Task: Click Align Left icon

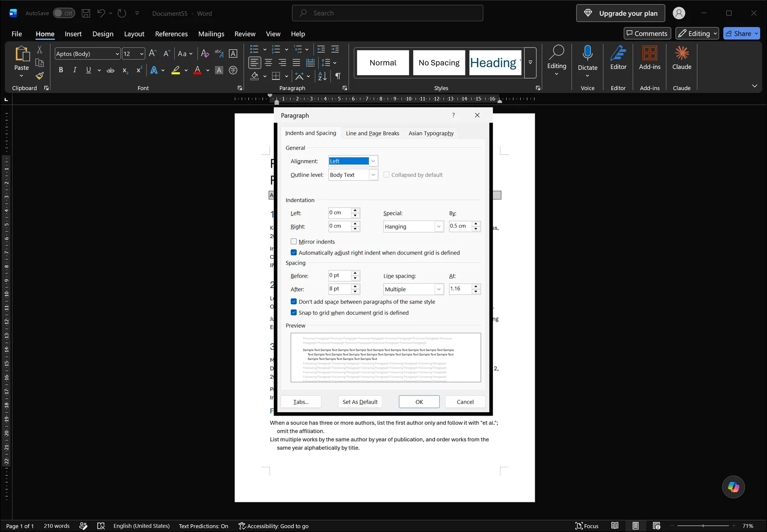Action: coord(255,62)
